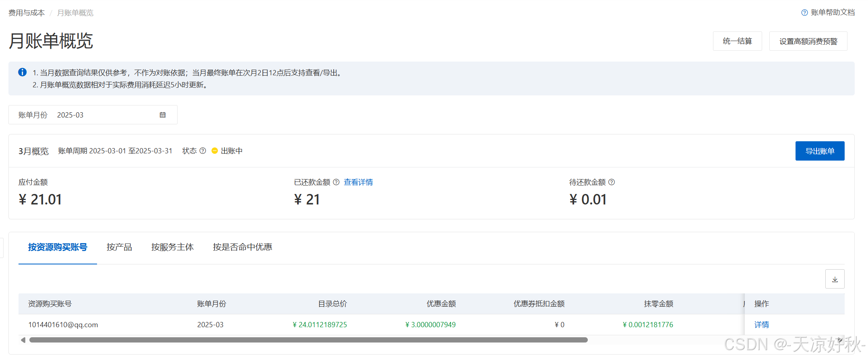Switch to the 按服务主体 tab

[172, 247]
